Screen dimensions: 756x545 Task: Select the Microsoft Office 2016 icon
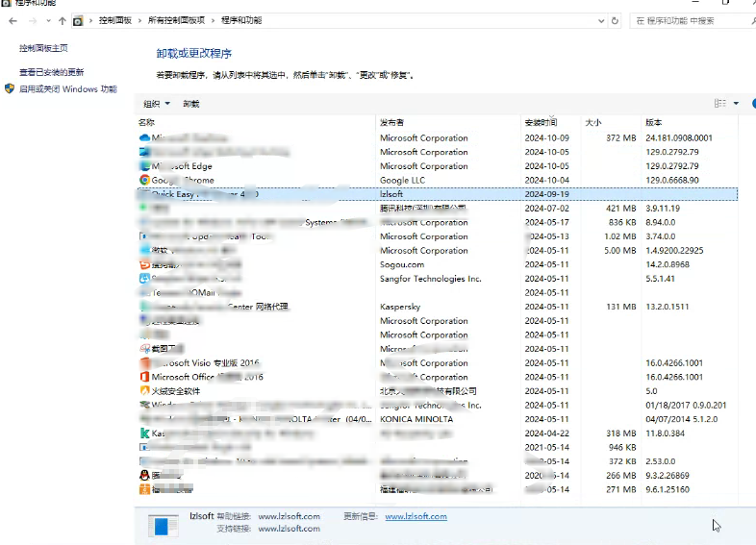144,377
